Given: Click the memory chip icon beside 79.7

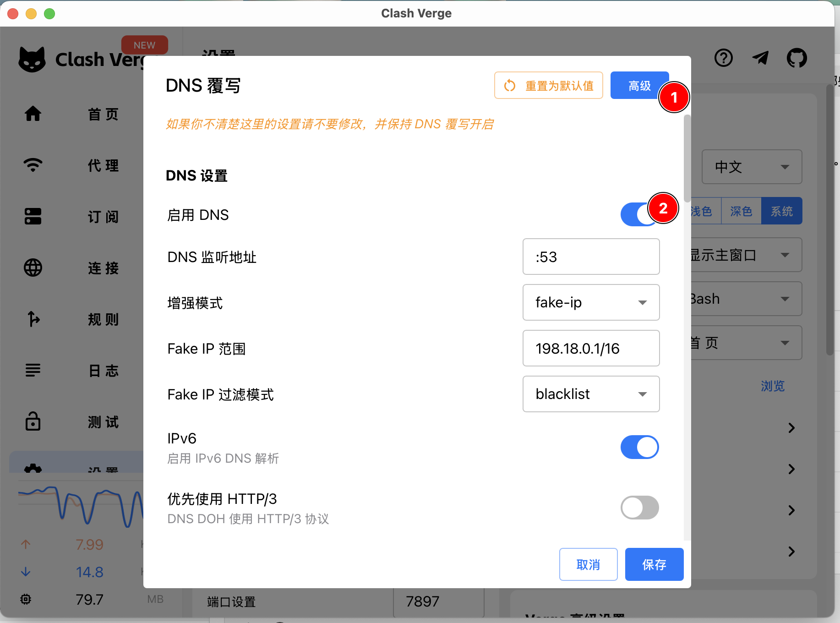Looking at the screenshot, I should coord(26,599).
